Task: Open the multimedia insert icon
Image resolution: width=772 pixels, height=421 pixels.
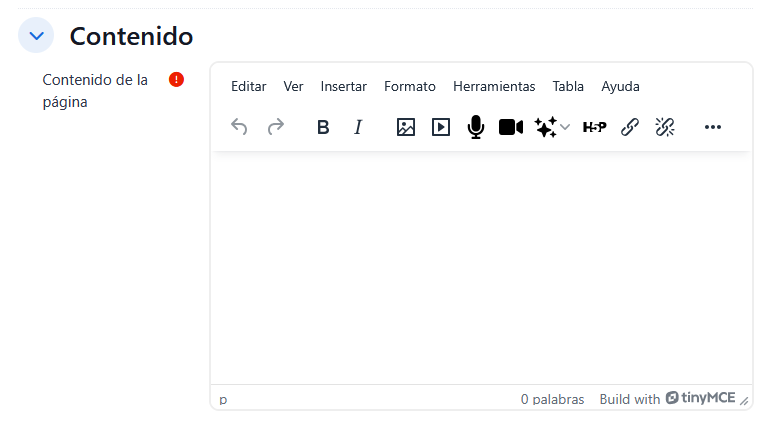Action: coord(441,127)
